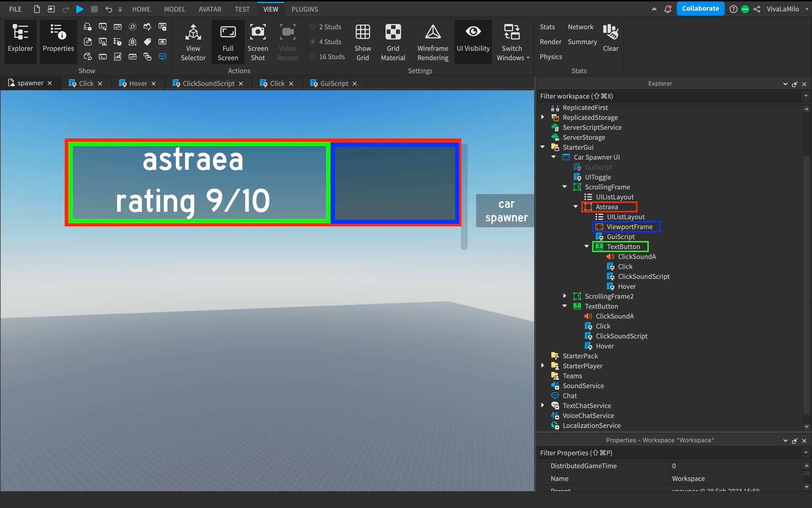The image size is (812, 508).
Task: Switch to the HOME ribbon tab
Action: tap(141, 9)
